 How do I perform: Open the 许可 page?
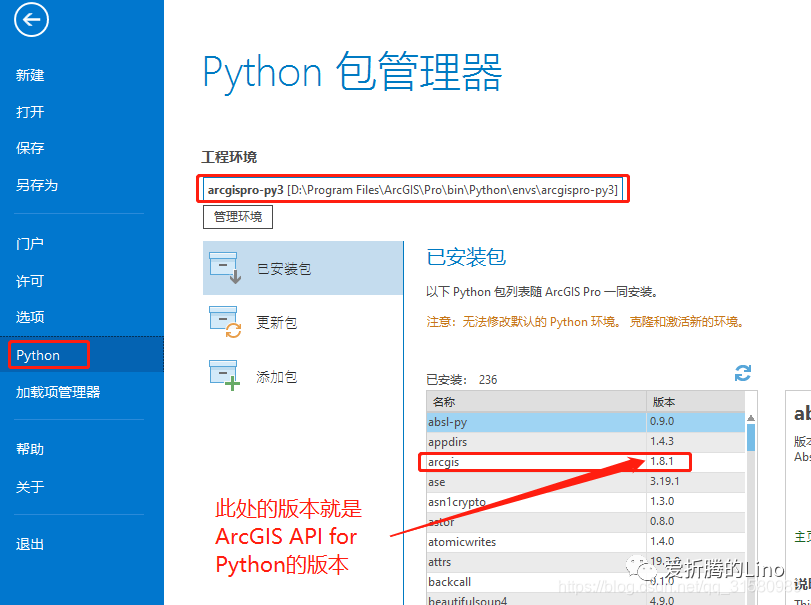pyautogui.click(x=30, y=281)
